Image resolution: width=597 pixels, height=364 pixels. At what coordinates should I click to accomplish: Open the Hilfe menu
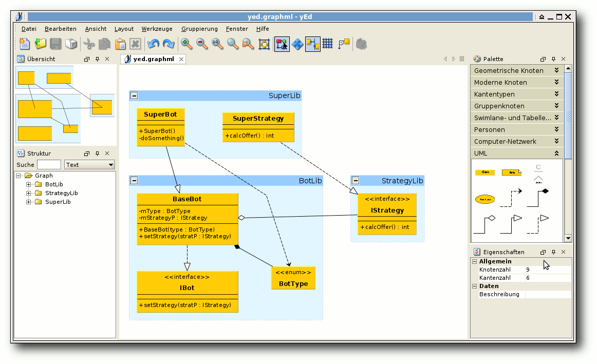263,29
